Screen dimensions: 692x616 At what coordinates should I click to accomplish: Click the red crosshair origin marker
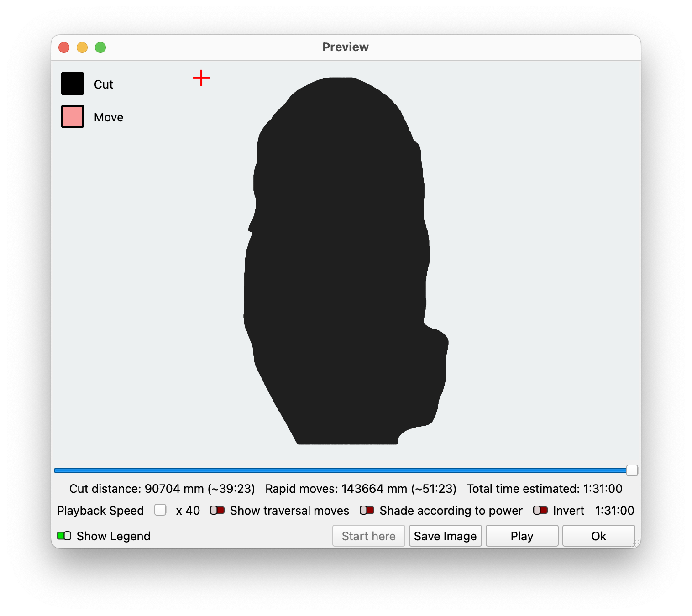(x=201, y=78)
